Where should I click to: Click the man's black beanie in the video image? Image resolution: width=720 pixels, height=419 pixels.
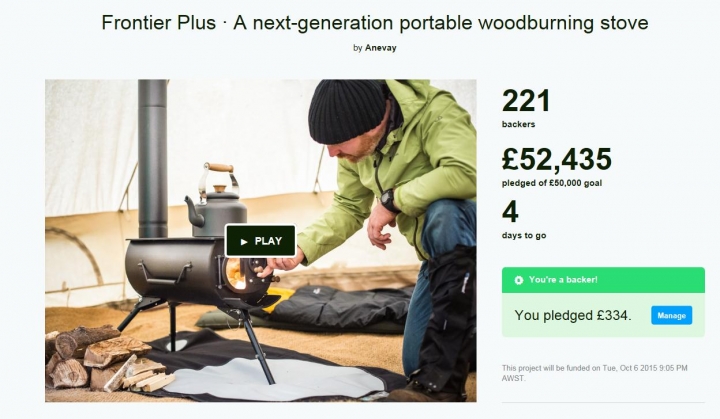pos(347,110)
